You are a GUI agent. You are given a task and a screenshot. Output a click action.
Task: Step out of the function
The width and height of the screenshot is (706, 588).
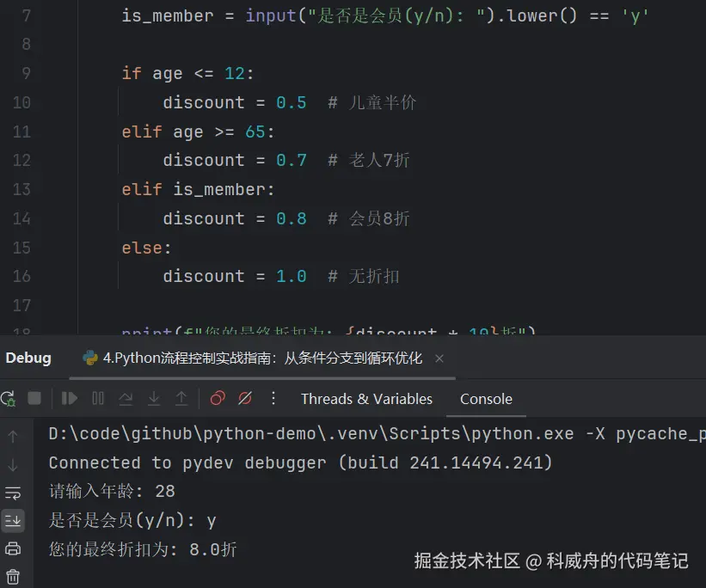click(181, 399)
